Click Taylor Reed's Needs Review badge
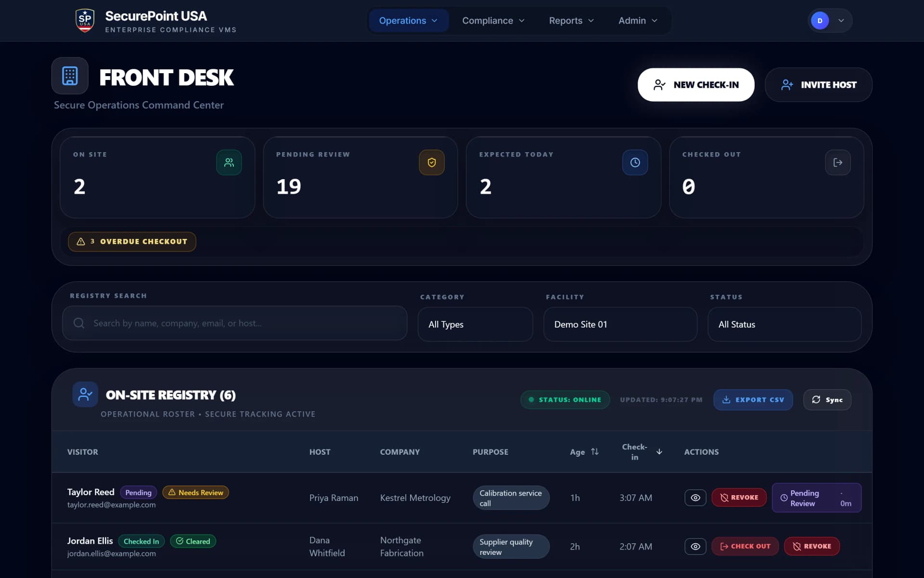Viewport: 924px width, 578px height. tap(195, 492)
